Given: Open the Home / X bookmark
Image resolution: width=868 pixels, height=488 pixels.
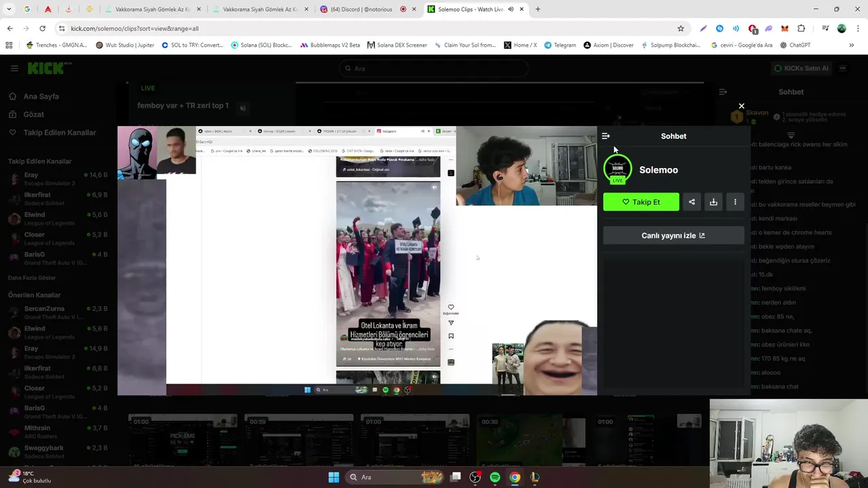Looking at the screenshot, I should [x=520, y=45].
